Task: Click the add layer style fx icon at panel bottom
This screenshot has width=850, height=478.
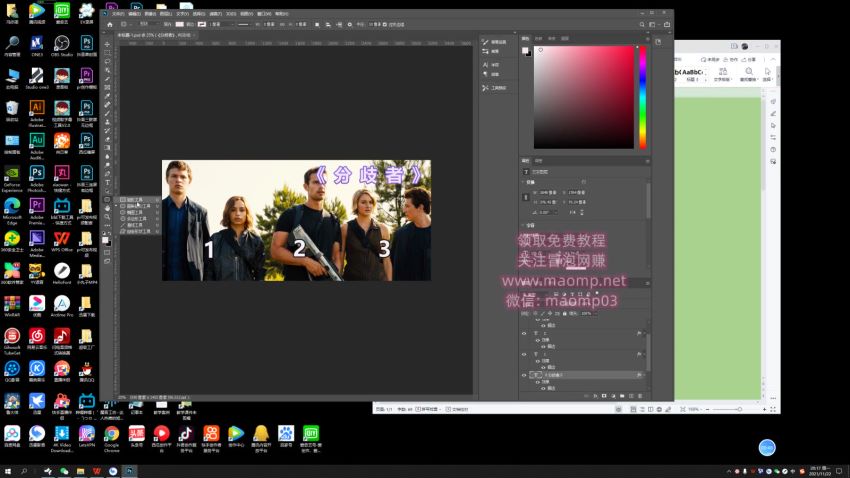Action: (595, 396)
